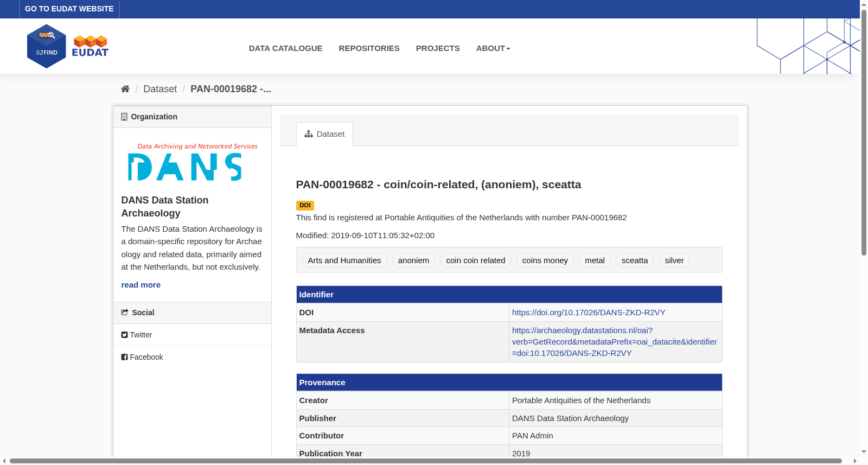Click the Social share icon
Screen dimensions: 868x465
coord(125,313)
